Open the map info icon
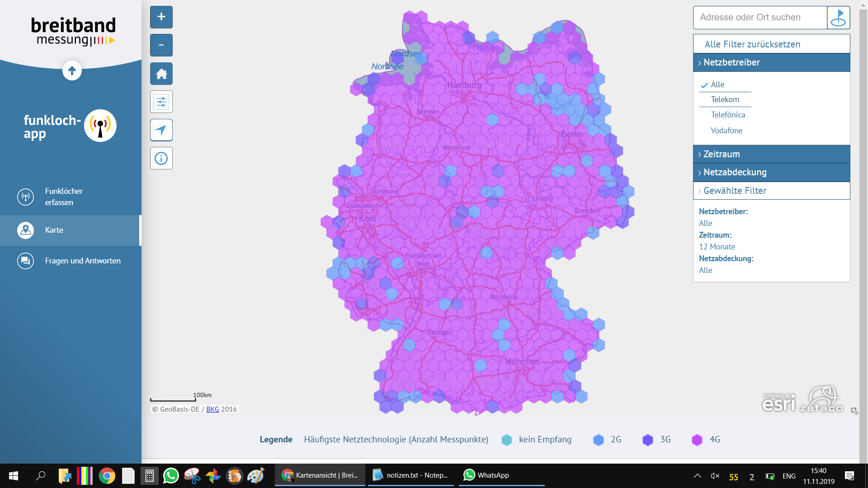The width and height of the screenshot is (868, 488). pos(161,159)
